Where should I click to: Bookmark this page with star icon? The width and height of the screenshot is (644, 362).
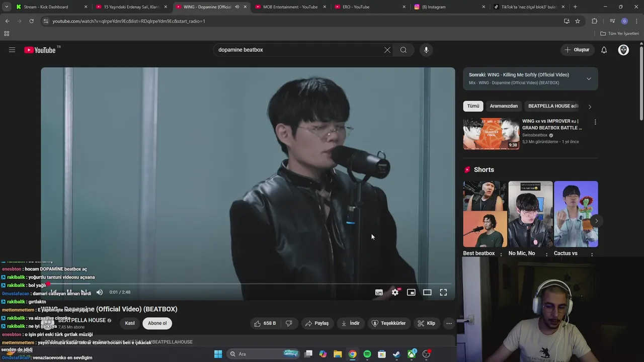click(x=578, y=21)
